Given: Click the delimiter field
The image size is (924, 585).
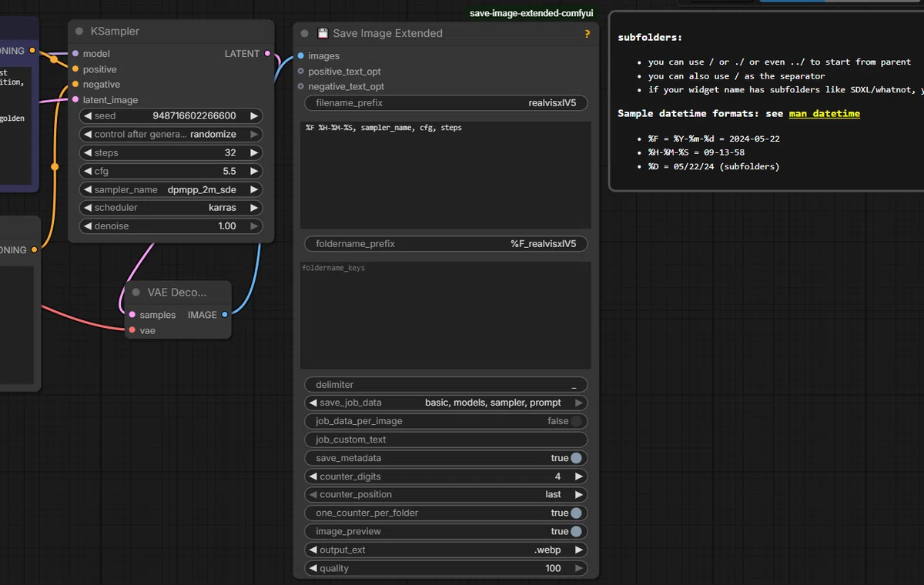Looking at the screenshot, I should [446, 385].
